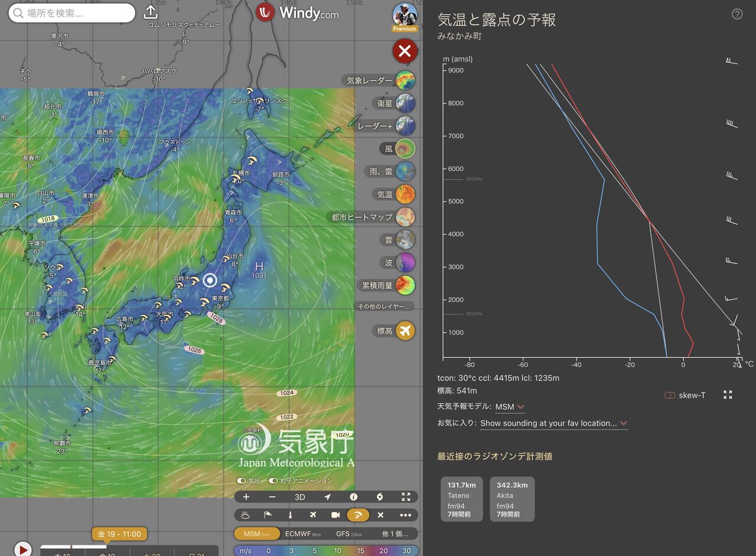Click the 仙台市 city label on map

point(234,256)
